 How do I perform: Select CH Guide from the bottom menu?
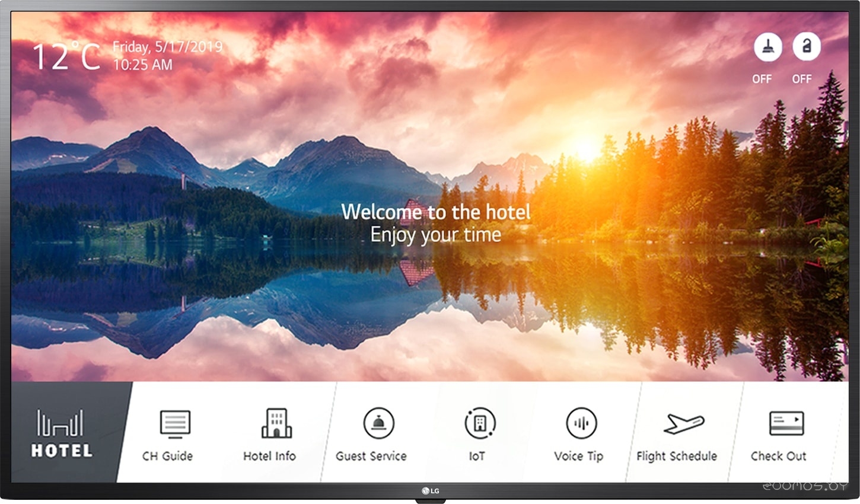(168, 456)
